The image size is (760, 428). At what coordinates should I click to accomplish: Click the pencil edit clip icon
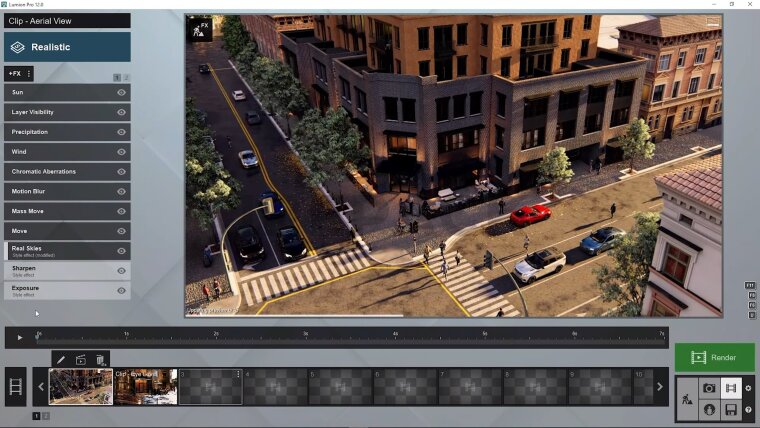click(61, 360)
